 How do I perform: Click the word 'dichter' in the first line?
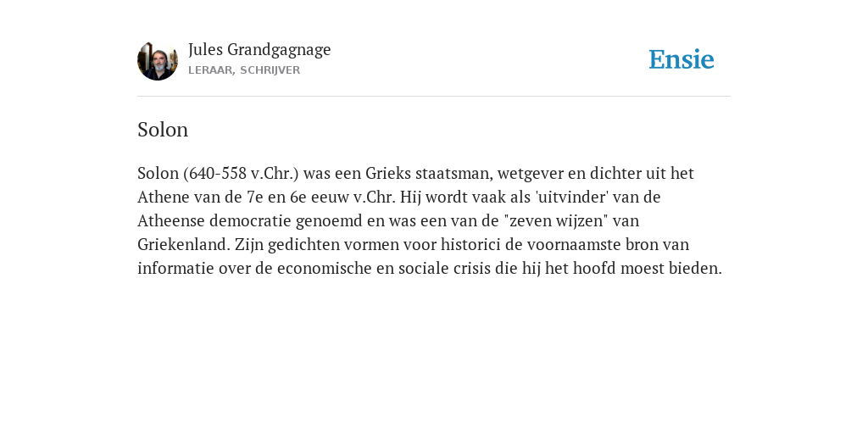tap(615, 173)
